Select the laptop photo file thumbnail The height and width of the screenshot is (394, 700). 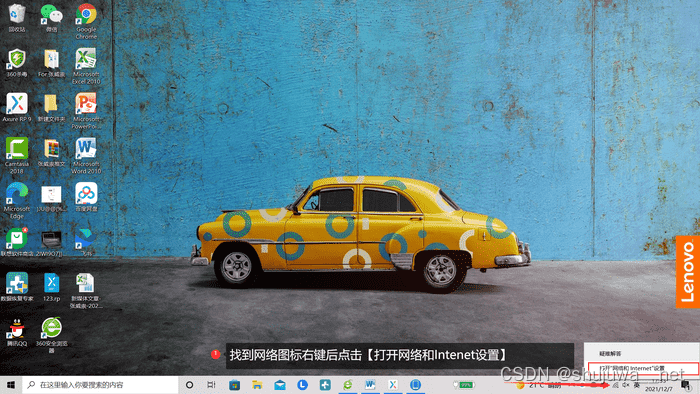point(51,243)
